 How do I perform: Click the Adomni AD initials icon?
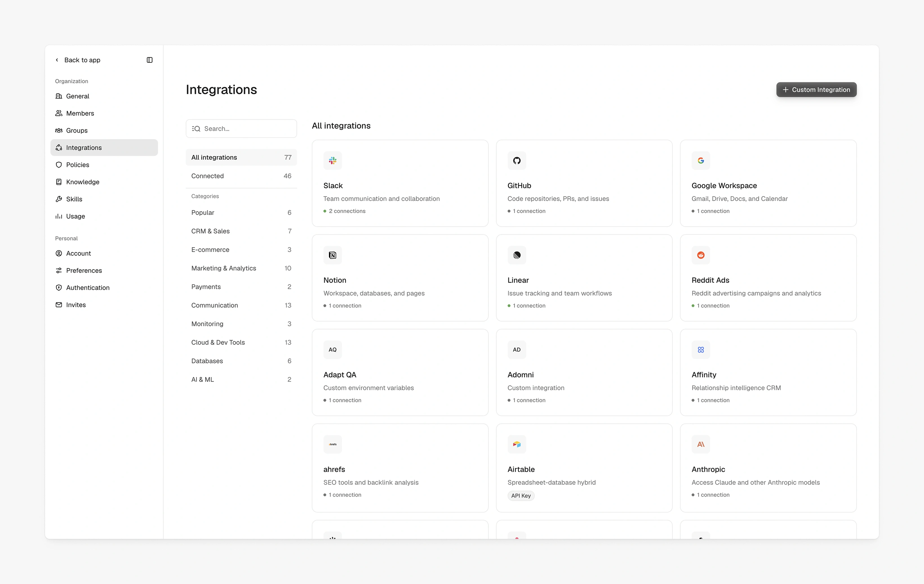(x=516, y=350)
